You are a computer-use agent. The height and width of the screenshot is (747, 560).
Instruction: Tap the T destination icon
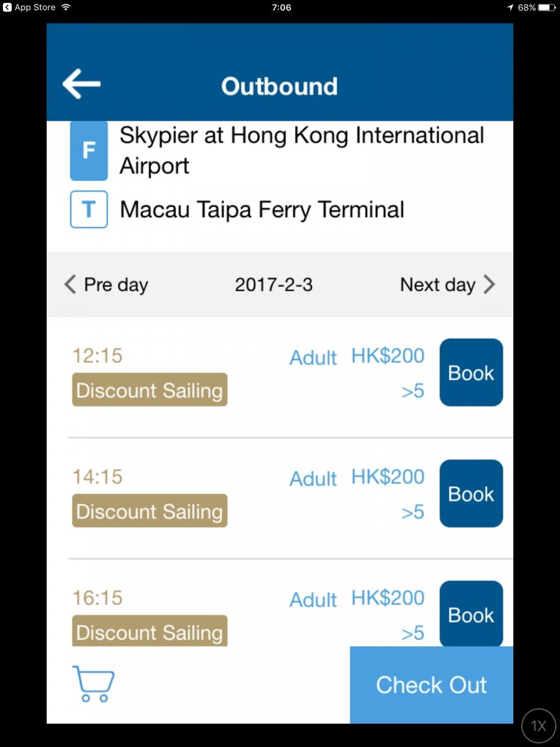(x=89, y=209)
